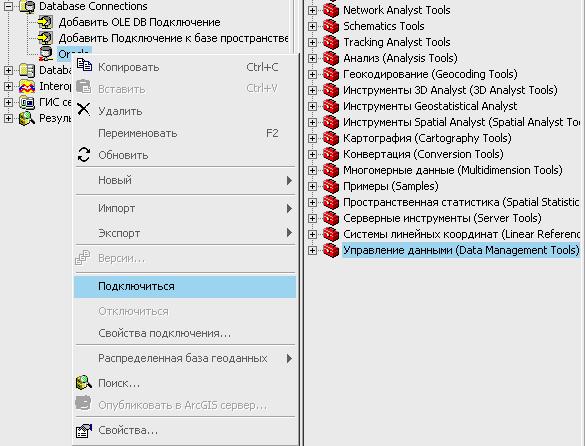Select Добавить Подключение к базе пространственных данных
Image resolution: width=585 pixels, height=446 pixels.
tap(173, 38)
